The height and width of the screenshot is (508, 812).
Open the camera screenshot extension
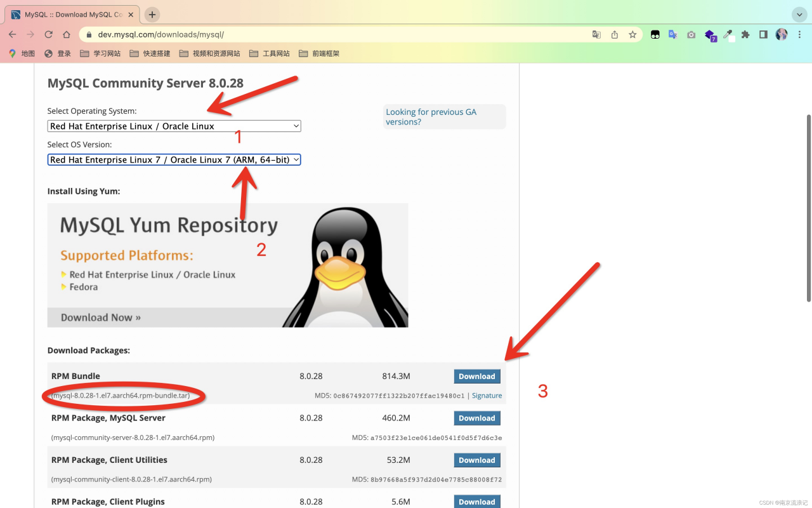(x=691, y=35)
